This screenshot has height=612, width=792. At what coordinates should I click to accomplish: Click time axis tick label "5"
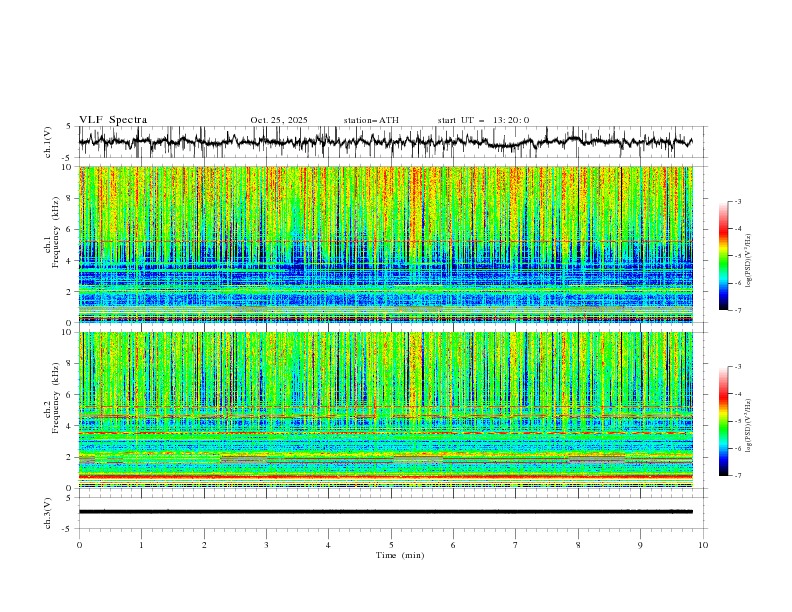(391, 545)
